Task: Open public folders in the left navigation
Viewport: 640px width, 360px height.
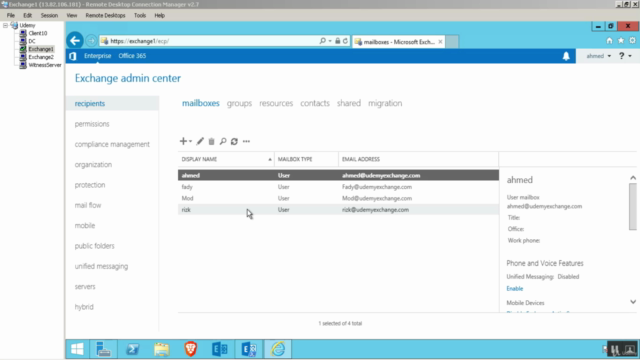Action: [94, 246]
